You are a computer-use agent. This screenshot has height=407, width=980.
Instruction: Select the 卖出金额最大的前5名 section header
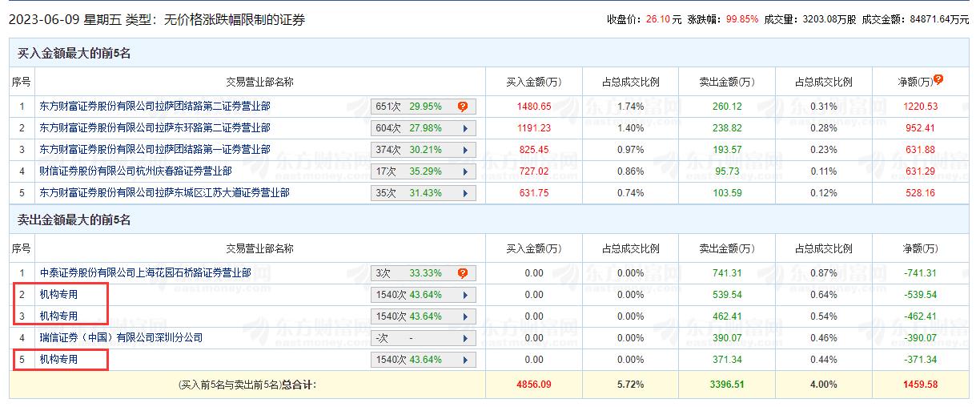74,220
